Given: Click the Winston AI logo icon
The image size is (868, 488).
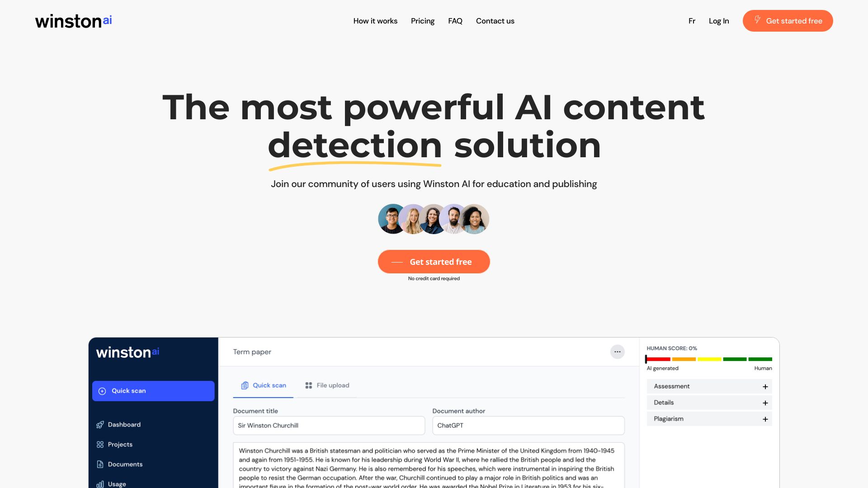Looking at the screenshot, I should point(73,21).
